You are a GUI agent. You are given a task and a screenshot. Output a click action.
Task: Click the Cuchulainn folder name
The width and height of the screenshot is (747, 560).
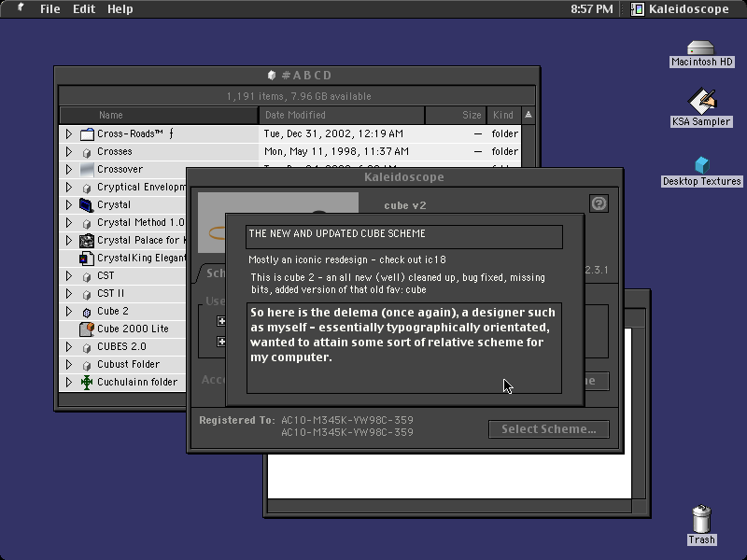136,382
